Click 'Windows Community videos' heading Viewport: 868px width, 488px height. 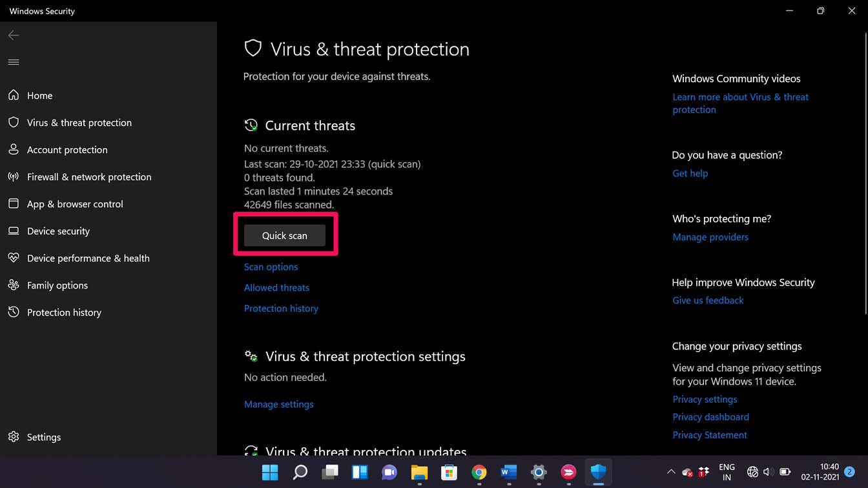[736, 79]
